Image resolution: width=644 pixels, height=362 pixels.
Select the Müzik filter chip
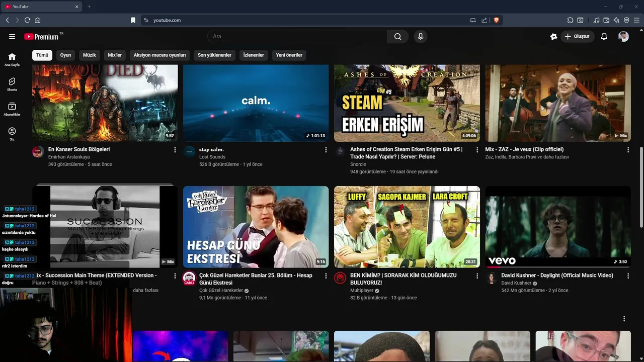click(x=90, y=55)
